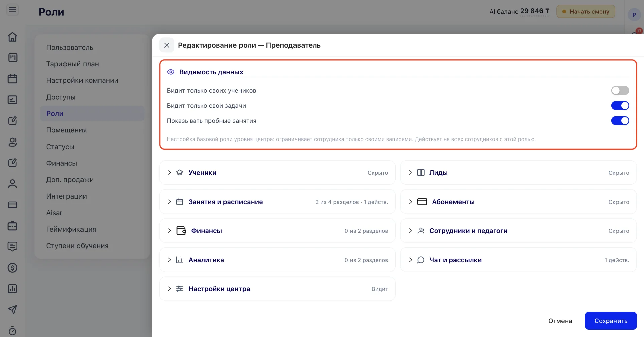Viewport: 644px width, 337px height.
Task: Expand the Лиды section chevron
Action: point(410,172)
